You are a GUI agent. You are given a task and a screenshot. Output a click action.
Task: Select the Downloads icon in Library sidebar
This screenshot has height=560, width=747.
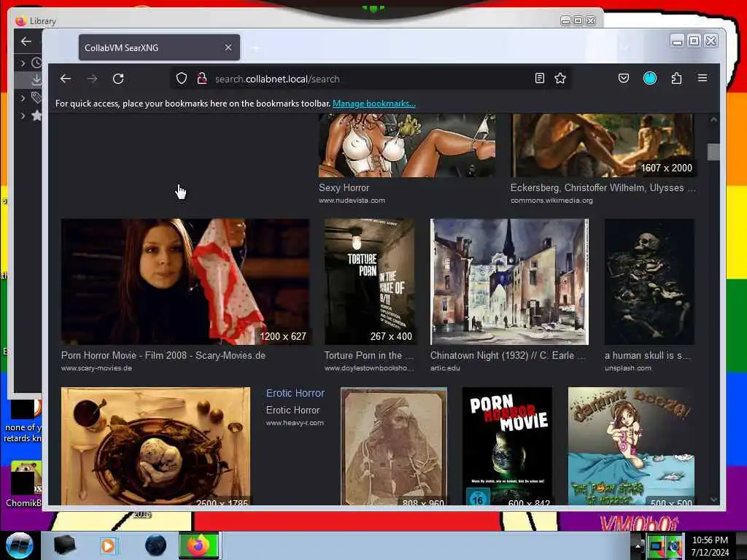tap(36, 80)
